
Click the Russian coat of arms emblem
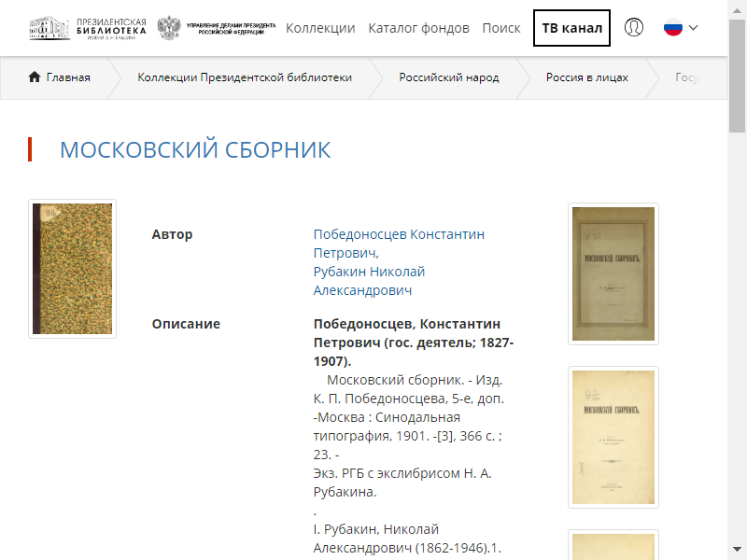pos(169,28)
